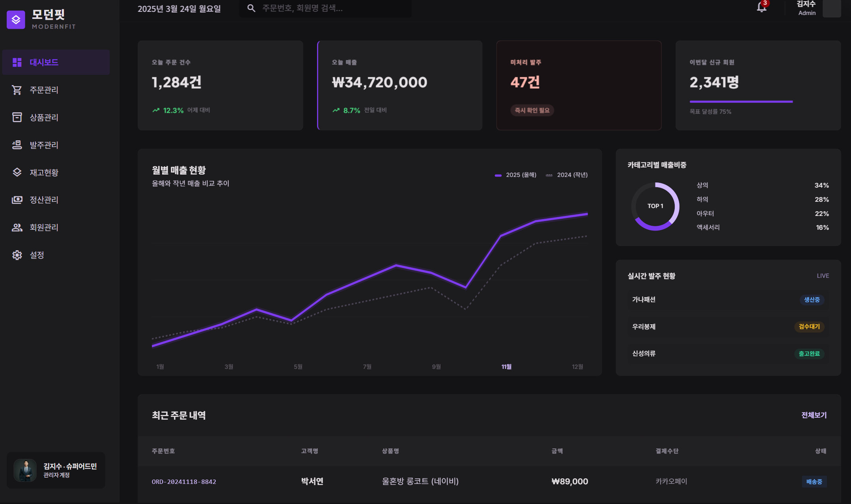This screenshot has width=851, height=504.
Task: Toggle the 2025 (올해) legend series
Action: 516,175
